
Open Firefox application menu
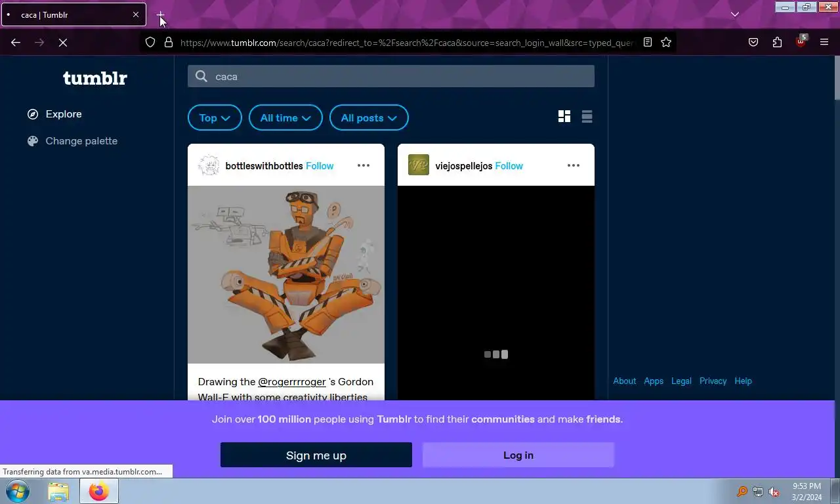[x=824, y=42]
